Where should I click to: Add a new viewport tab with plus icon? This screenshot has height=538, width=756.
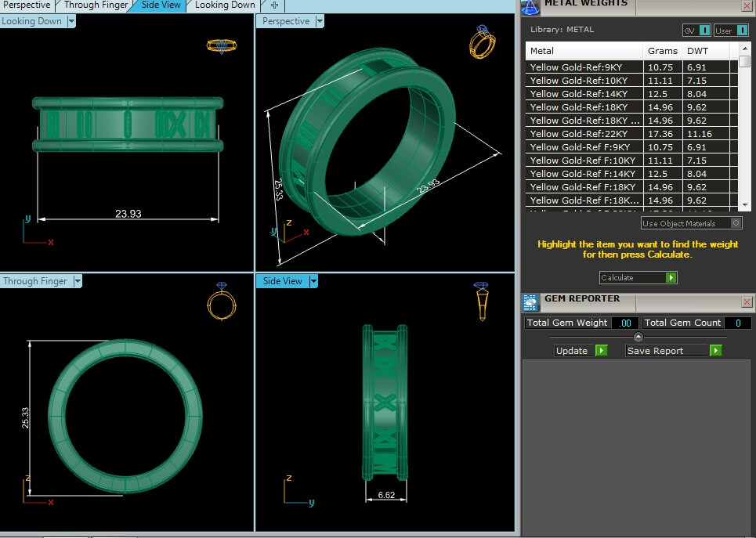(274, 5)
